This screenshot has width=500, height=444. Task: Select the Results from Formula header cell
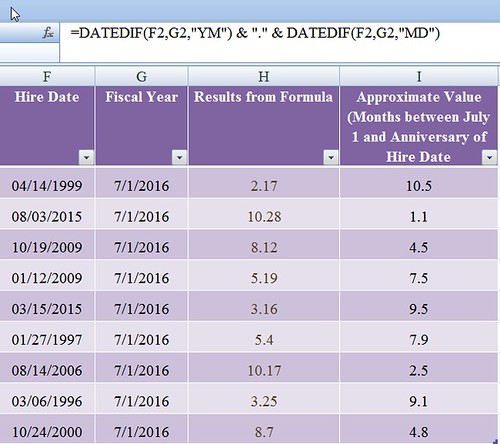tap(264, 126)
